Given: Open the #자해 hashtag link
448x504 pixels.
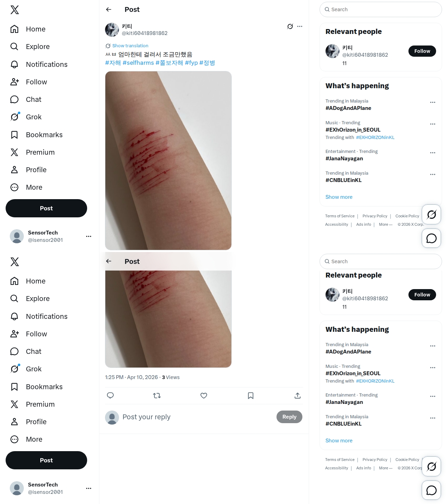Looking at the screenshot, I should [x=113, y=63].
